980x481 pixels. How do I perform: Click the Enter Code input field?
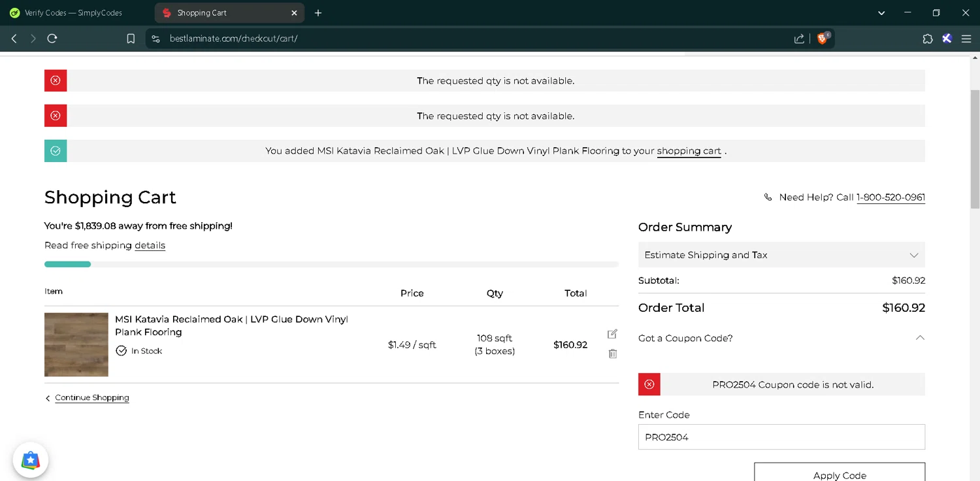(781, 437)
